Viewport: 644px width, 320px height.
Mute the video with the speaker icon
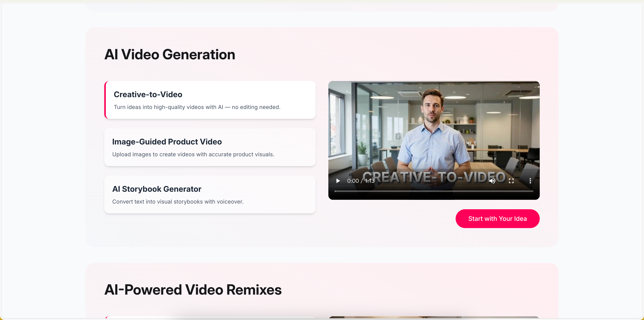pyautogui.click(x=492, y=181)
